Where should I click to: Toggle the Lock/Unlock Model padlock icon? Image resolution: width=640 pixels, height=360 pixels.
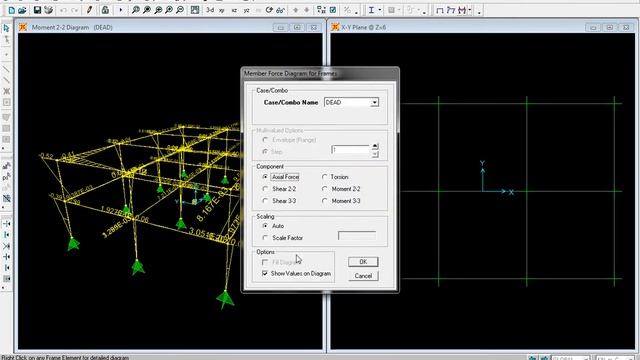coord(105,10)
